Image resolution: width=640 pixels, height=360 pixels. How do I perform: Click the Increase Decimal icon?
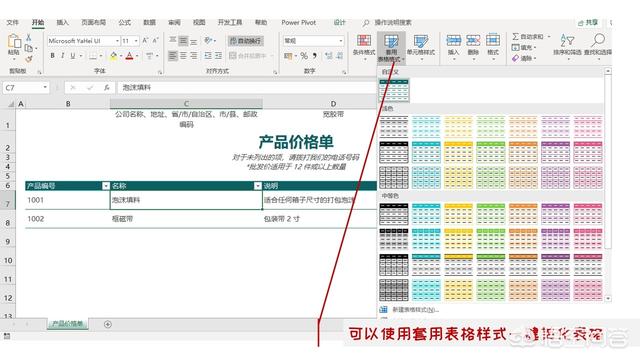click(x=329, y=56)
